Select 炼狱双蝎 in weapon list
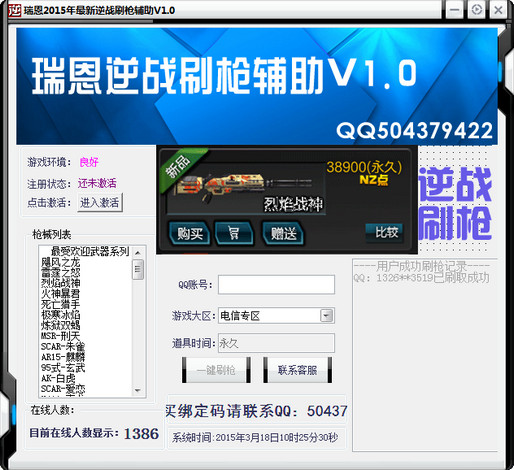 coord(61,325)
